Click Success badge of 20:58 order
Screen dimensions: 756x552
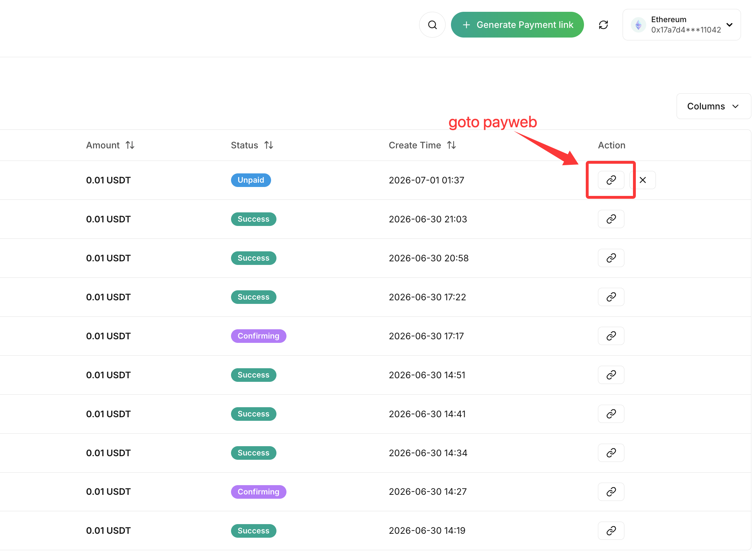(253, 258)
